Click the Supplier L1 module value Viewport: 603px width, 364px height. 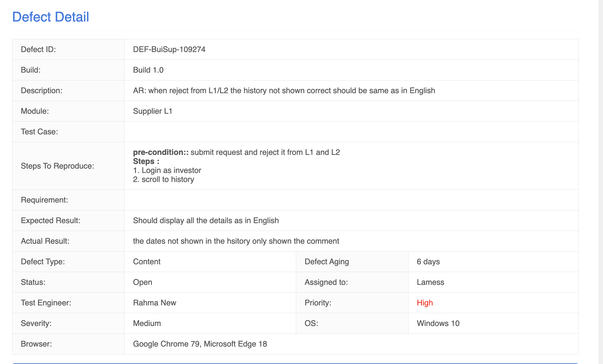[152, 111]
